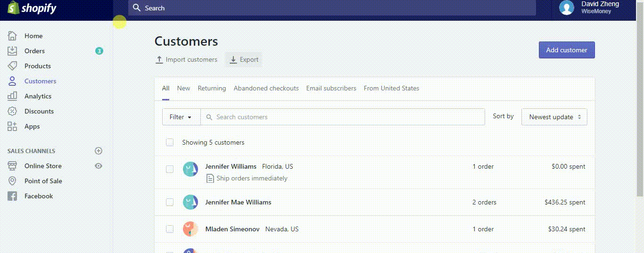
Task: Select the All customers tab
Action: [x=165, y=89]
